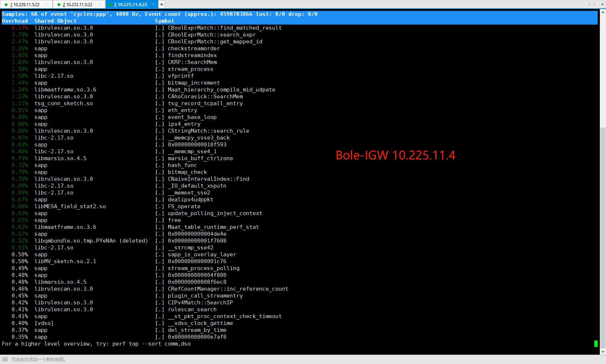Select the active 10.225.11.4:22 tab
Screen dimensions: 606x364
[132, 5]
